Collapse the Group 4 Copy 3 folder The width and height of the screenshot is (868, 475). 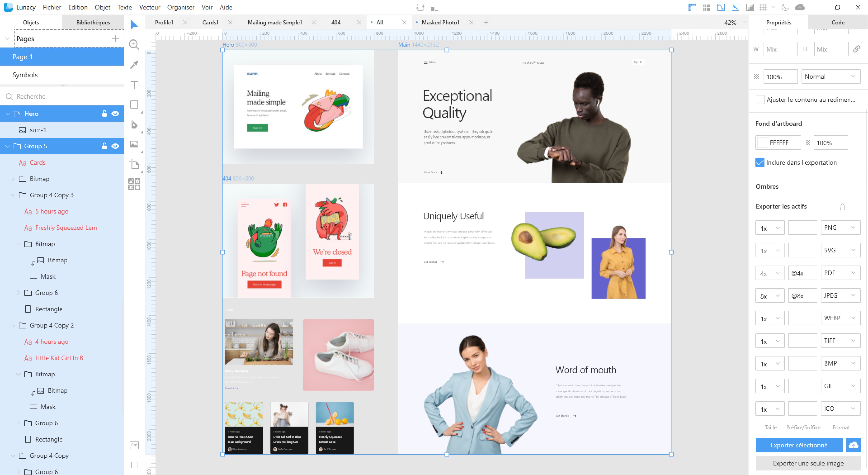[13, 195]
